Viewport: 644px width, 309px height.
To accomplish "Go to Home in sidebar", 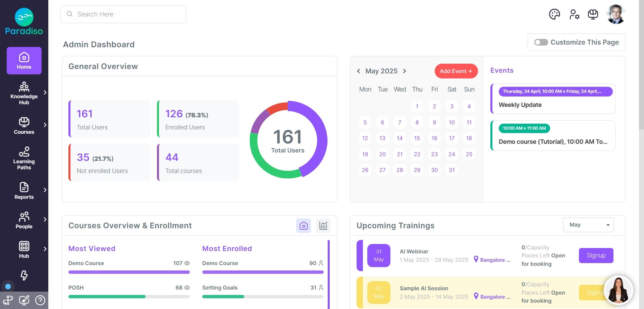I will coord(24,61).
